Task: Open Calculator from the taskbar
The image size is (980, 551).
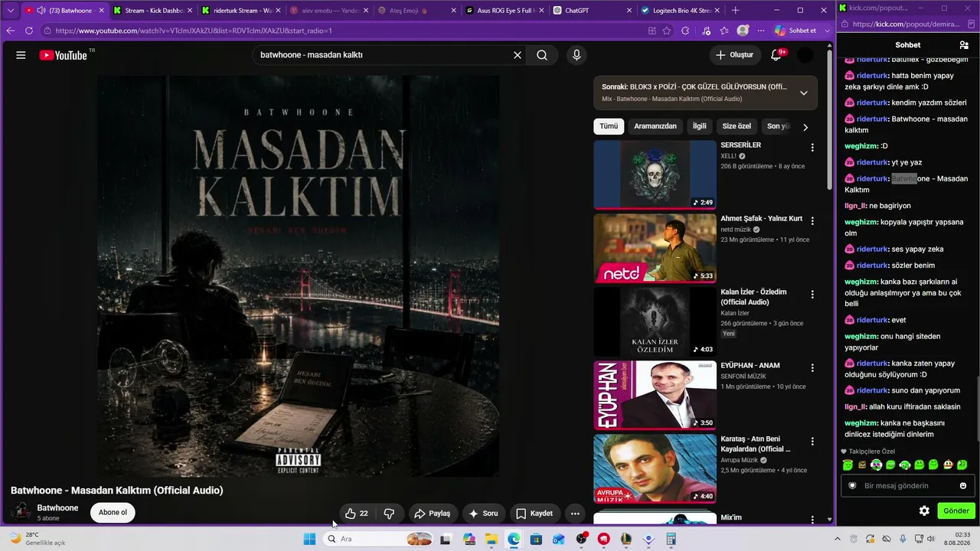Action: point(671,539)
